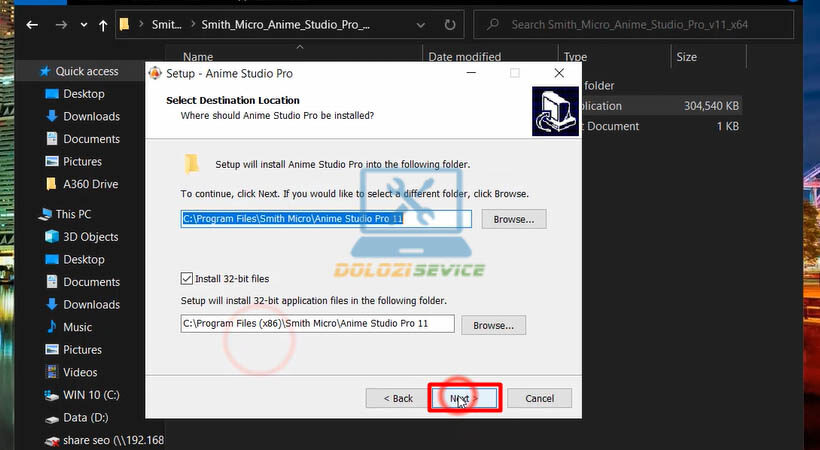Image resolution: width=820 pixels, height=450 pixels.
Task: Click Smith_Micro_Anime_Studio_Pro_ breadcrumb segment
Action: point(286,25)
